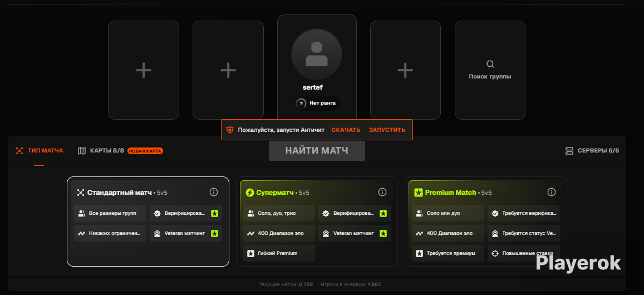This screenshot has height=295, width=644.
Task: Click the Никаких ограничен… label
Action: [x=115, y=233]
